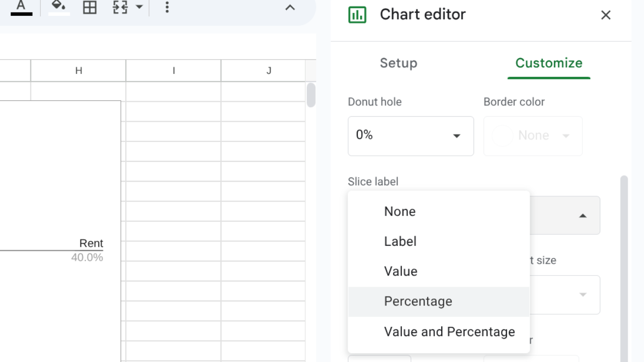This screenshot has width=644, height=362.
Task: Select the Text color tool
Action: [20, 8]
